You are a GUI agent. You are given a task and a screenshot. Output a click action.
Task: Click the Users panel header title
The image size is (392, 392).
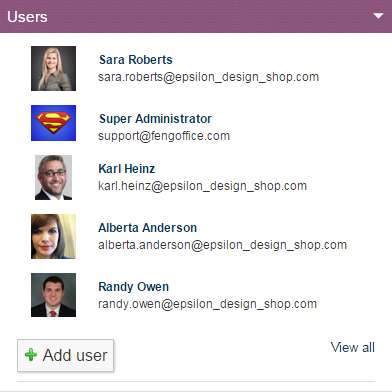(x=27, y=17)
